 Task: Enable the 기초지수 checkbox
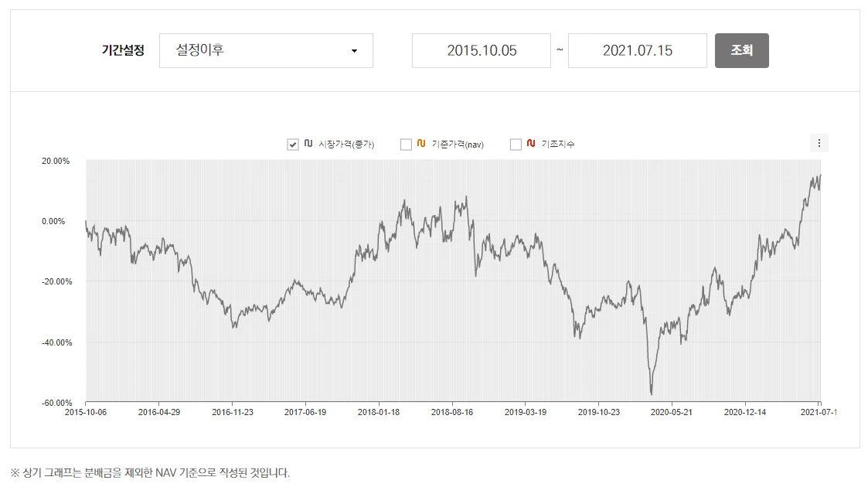(515, 144)
